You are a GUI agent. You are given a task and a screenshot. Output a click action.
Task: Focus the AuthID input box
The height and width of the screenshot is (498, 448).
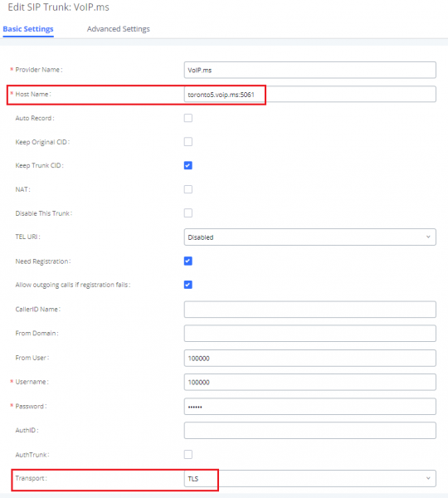(x=310, y=430)
